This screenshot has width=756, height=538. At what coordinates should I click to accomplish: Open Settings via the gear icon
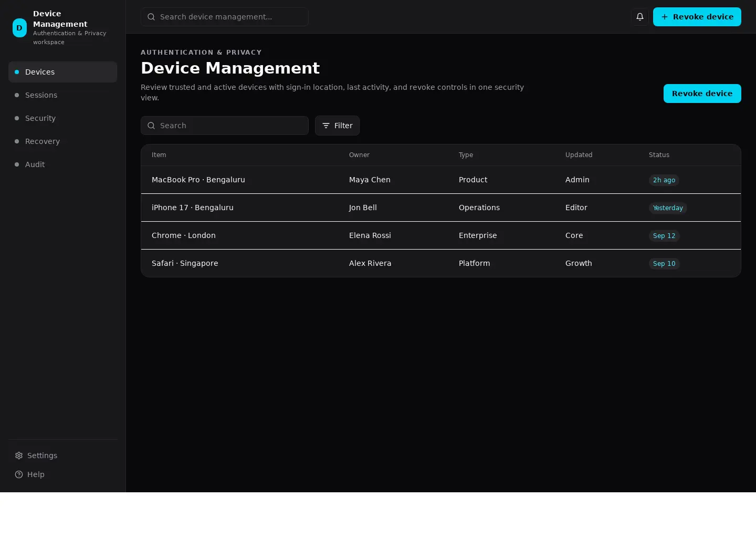19,456
